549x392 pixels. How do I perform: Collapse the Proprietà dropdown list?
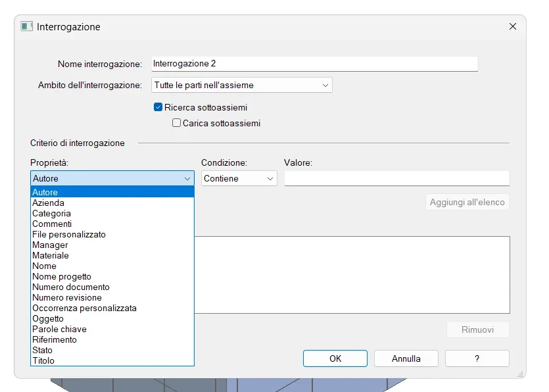click(x=187, y=178)
